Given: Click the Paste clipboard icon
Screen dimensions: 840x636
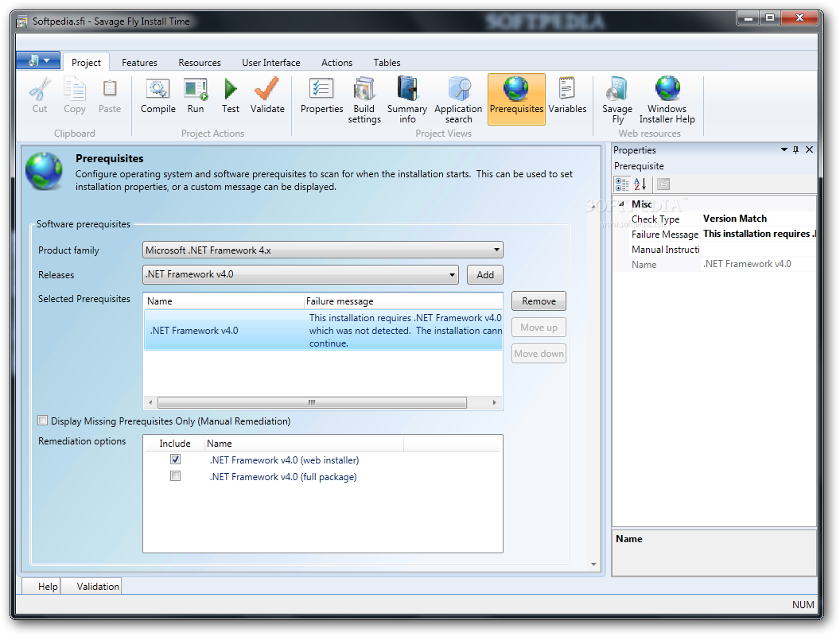Looking at the screenshot, I should coord(110,89).
